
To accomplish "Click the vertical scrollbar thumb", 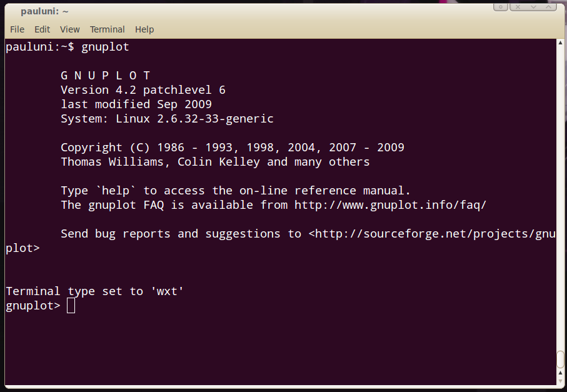I will (561, 358).
